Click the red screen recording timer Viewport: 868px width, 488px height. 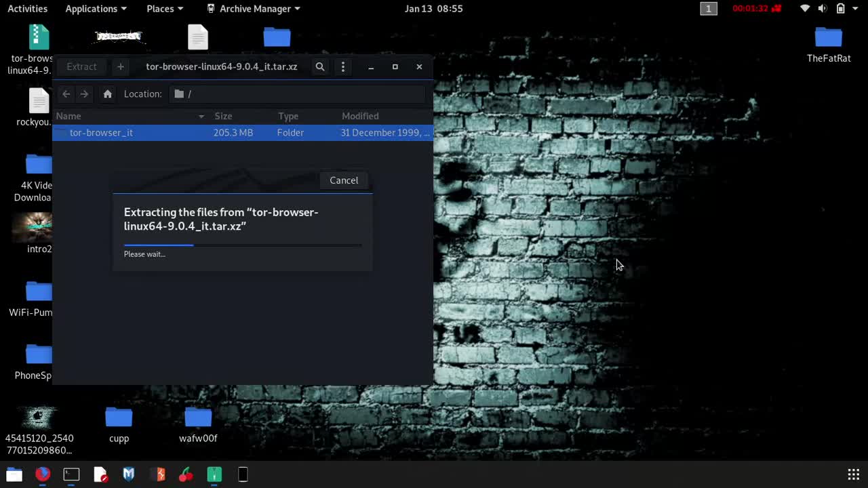tap(757, 9)
